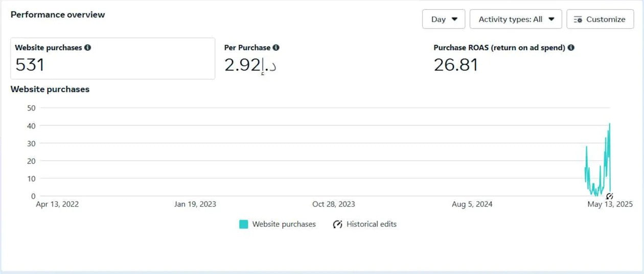This screenshot has width=644, height=274.
Task: Click the Historical edits legend icon
Action: (337, 224)
